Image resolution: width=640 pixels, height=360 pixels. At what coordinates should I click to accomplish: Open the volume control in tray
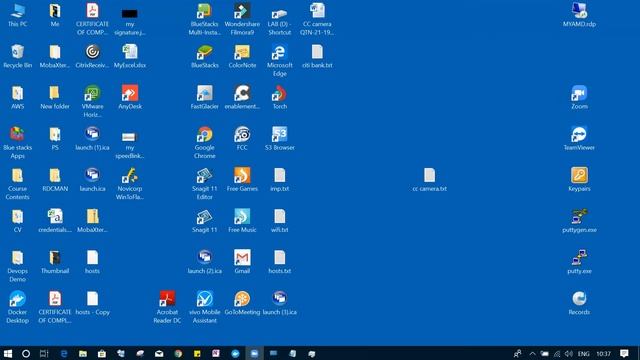point(569,353)
